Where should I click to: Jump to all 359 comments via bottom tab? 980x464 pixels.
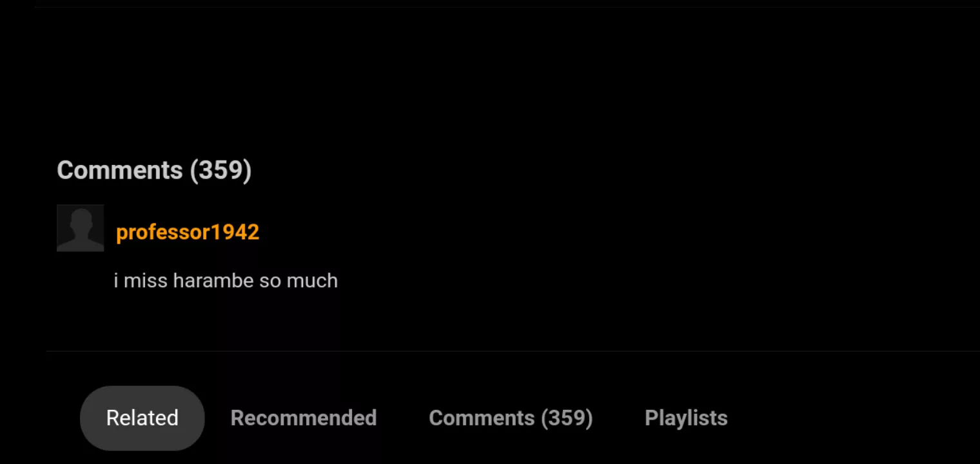point(511,418)
